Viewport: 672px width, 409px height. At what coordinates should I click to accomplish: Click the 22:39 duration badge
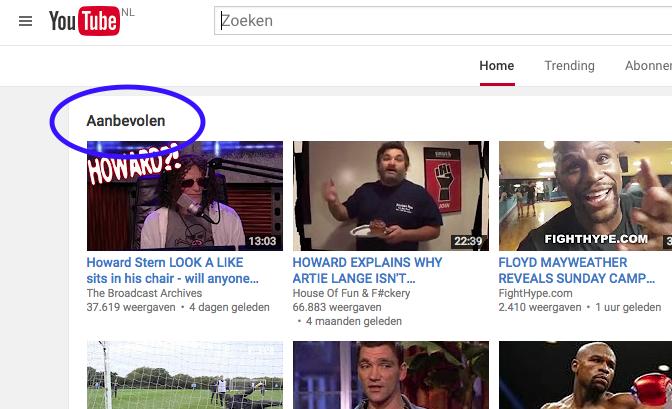pyautogui.click(x=468, y=241)
